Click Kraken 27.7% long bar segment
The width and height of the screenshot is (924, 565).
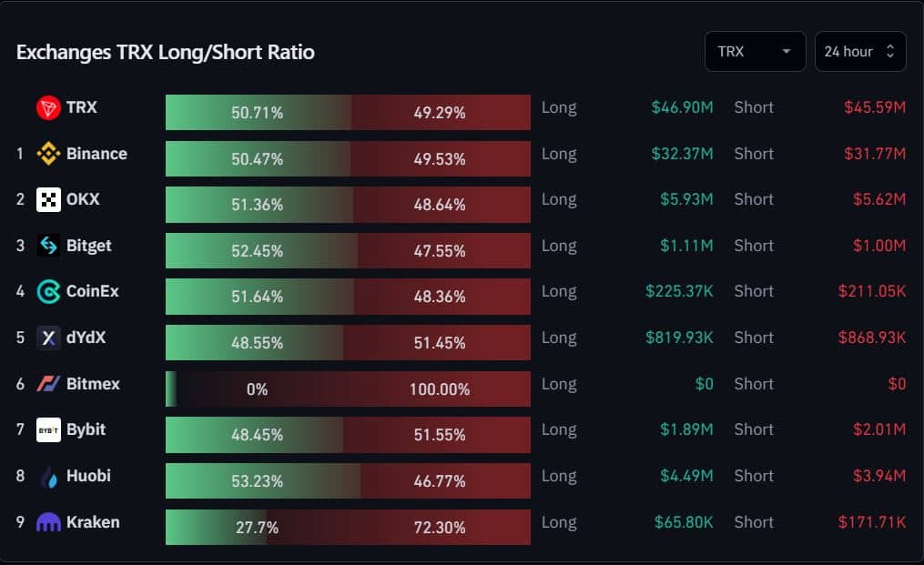click(x=217, y=528)
